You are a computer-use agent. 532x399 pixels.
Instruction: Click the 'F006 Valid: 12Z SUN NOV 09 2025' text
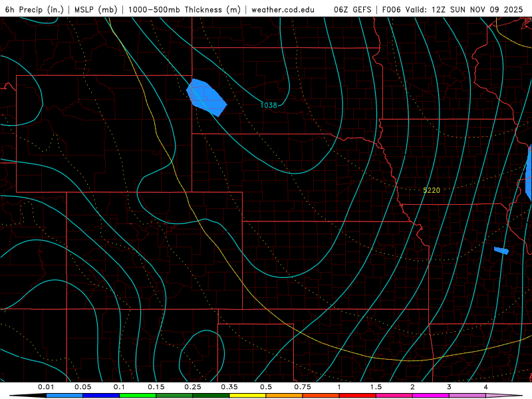[x=453, y=9]
